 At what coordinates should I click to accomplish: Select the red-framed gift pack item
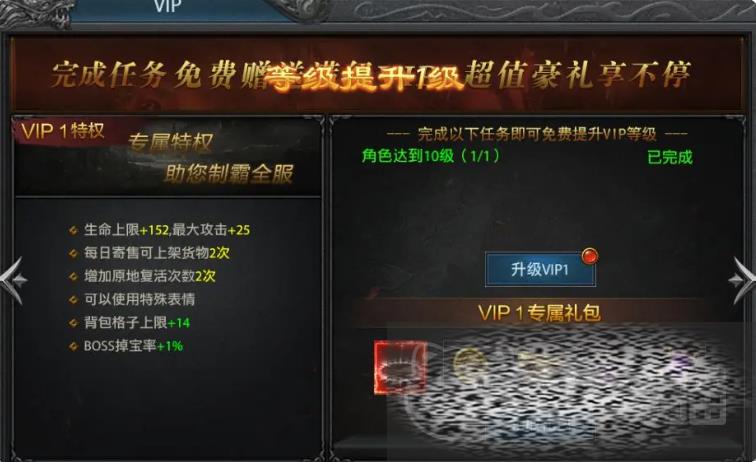point(400,367)
